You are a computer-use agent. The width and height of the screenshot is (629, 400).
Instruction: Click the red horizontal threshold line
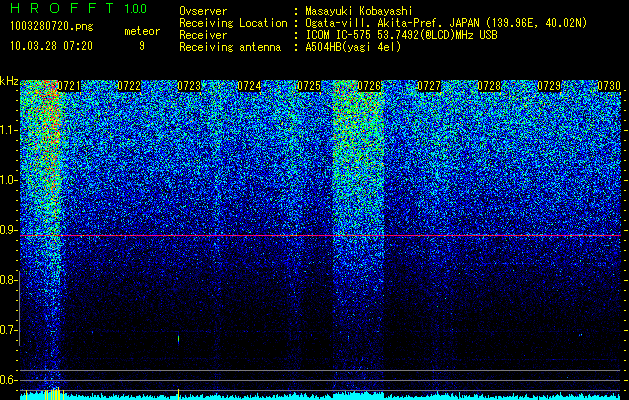pyautogui.click(x=321, y=236)
